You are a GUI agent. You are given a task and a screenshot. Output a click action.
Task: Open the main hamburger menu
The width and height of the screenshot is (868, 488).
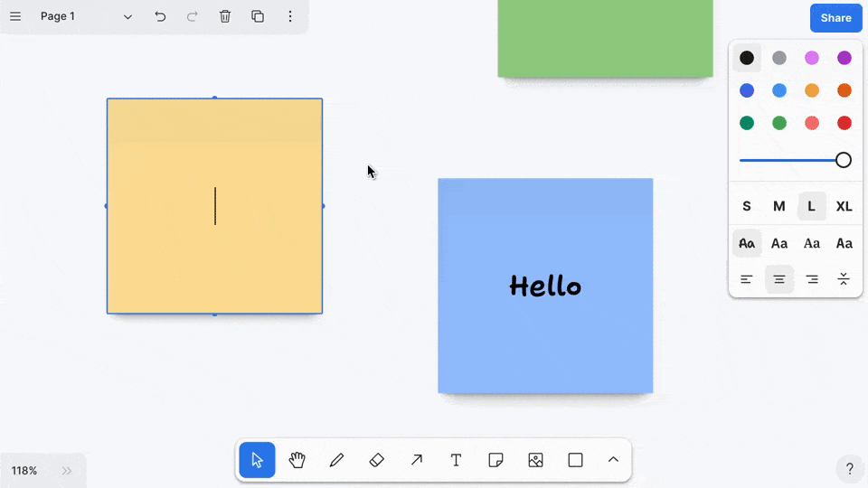click(x=15, y=16)
